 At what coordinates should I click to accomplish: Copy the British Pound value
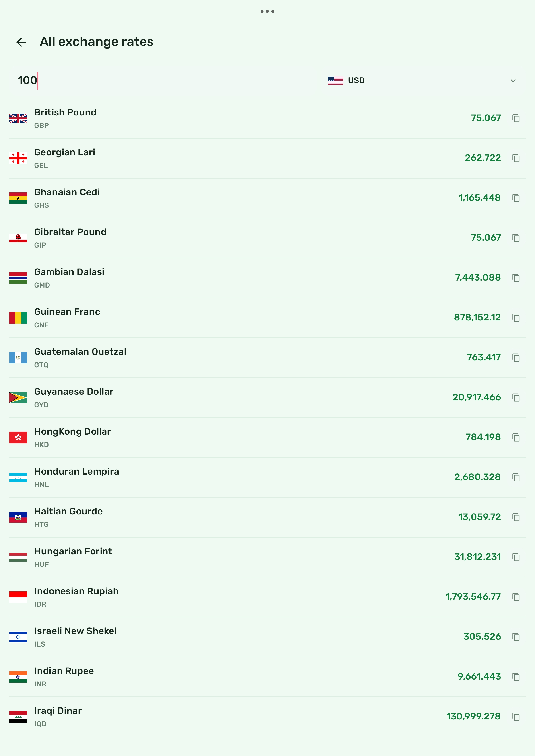(x=516, y=118)
